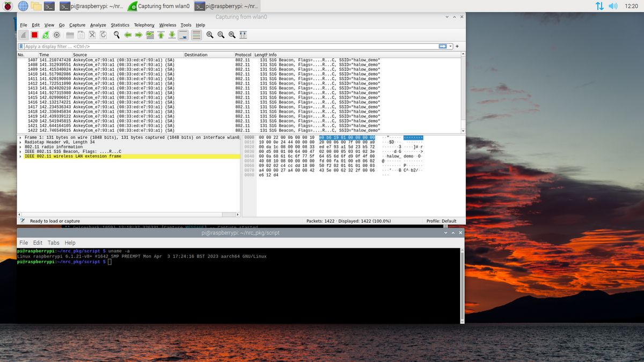The width and height of the screenshot is (644, 362).
Task: Click the Profile: Default status label
Action: [x=441, y=221]
